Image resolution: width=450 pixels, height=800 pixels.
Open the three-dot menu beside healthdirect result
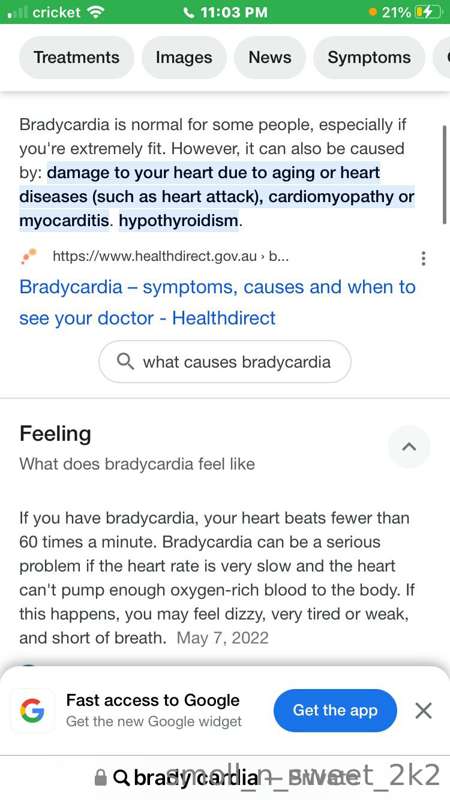[x=423, y=258]
